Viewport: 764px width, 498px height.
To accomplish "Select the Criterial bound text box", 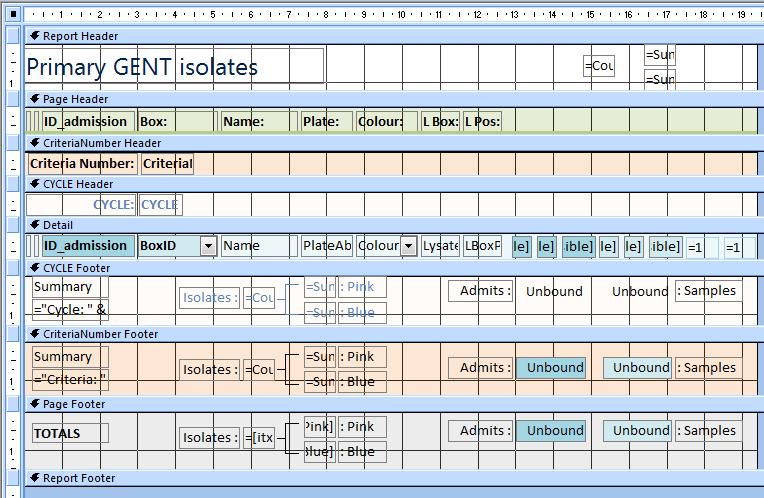I will [167, 164].
